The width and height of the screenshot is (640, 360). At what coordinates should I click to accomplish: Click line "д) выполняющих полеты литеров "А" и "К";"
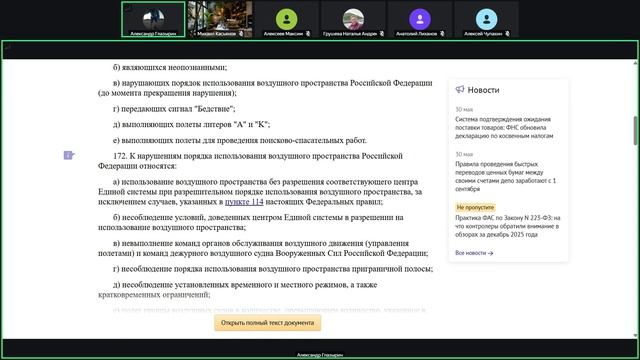[191, 124]
